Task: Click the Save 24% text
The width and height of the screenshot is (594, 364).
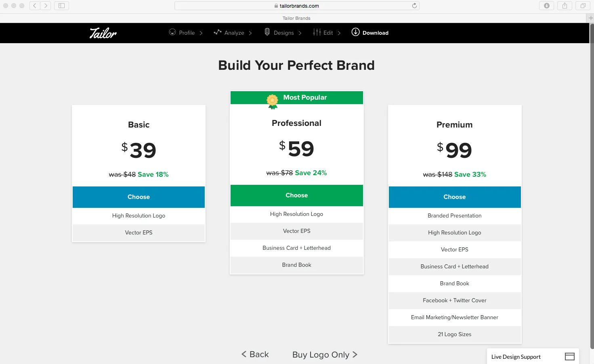Action: (x=311, y=173)
